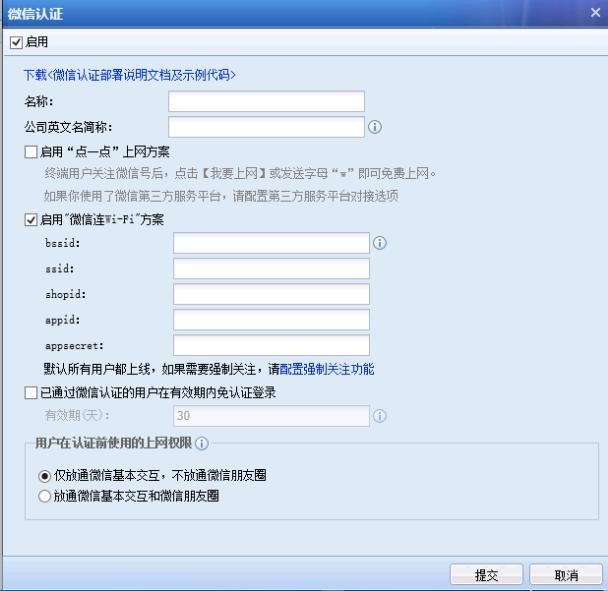Click the 有效期(天) field showing 30
The width and height of the screenshot is (608, 591).
coord(271,416)
